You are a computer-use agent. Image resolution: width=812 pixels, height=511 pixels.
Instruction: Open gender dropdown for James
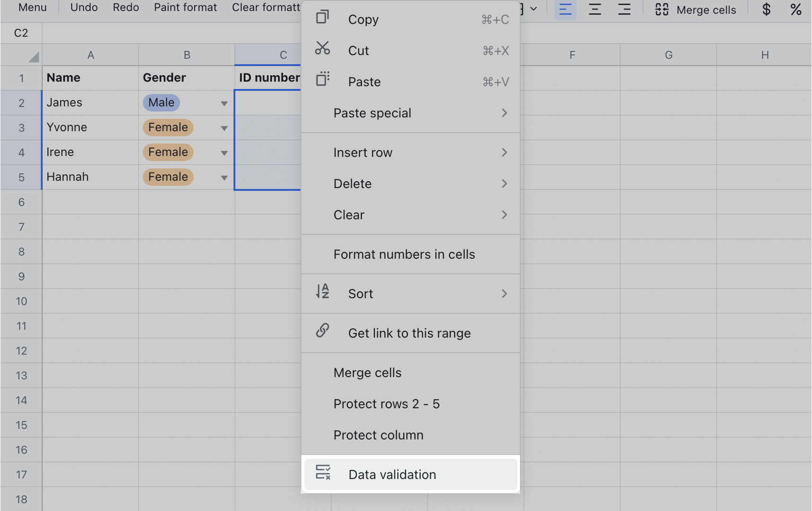[224, 103]
